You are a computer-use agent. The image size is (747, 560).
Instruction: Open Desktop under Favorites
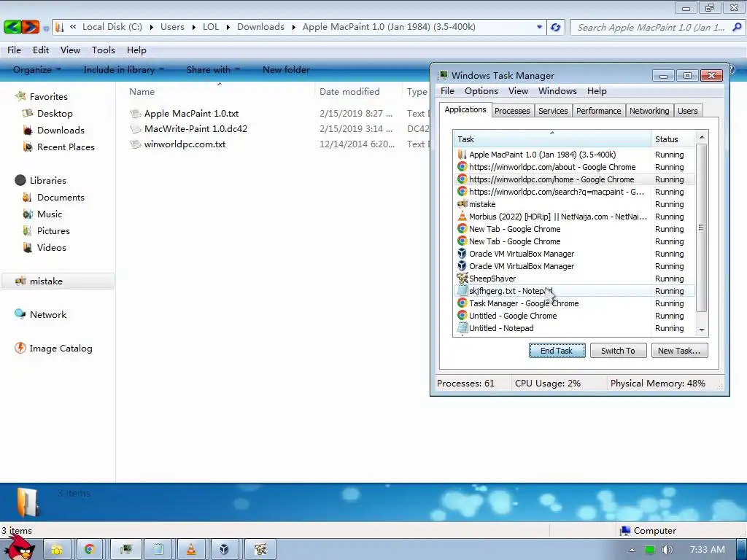(x=54, y=113)
